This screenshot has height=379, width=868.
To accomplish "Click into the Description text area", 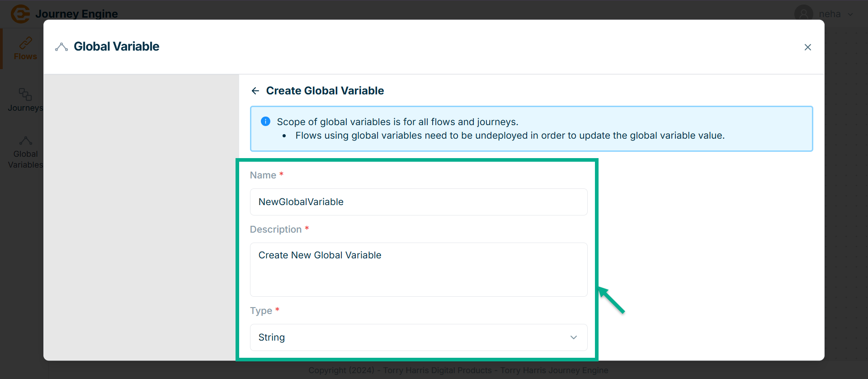I will click(x=418, y=270).
